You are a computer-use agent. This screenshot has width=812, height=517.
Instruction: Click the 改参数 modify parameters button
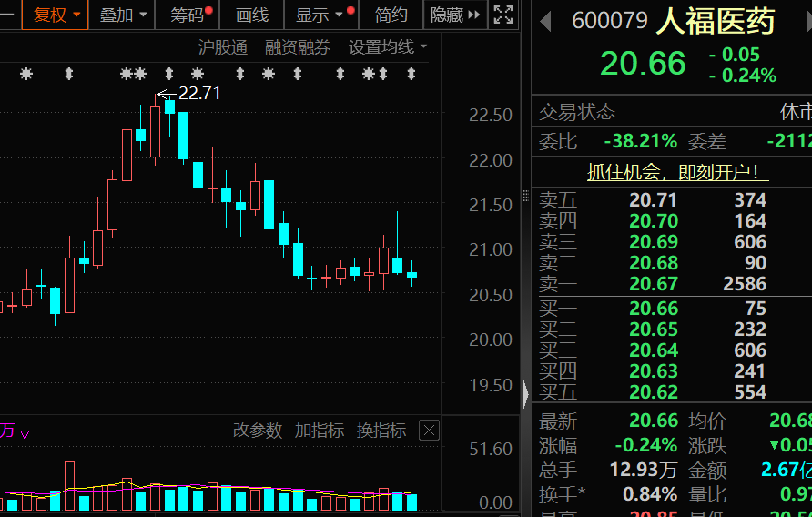[258, 431]
